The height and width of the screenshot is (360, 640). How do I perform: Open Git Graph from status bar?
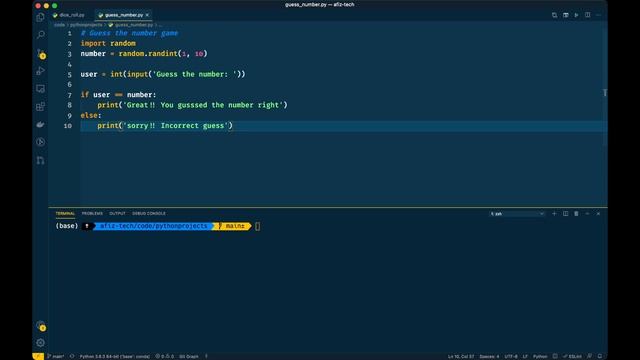(x=189, y=356)
